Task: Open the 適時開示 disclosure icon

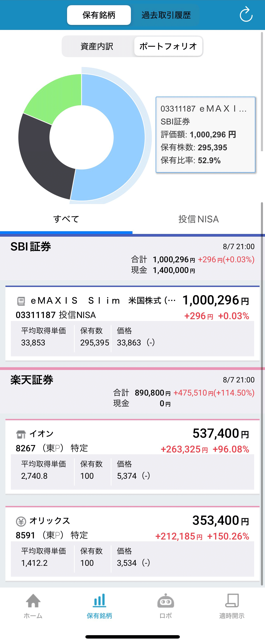Action: coord(232,601)
